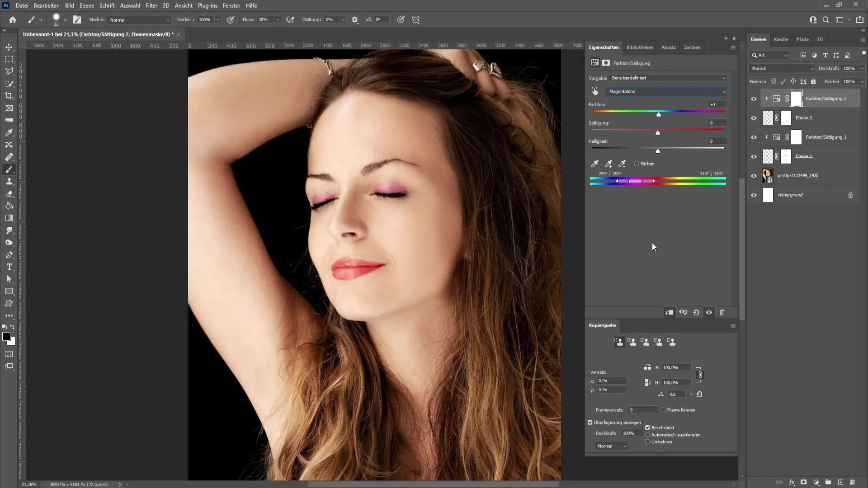Enable the Überlagerung anzeigen checkbox
Screen dimensions: 868x488
590,422
